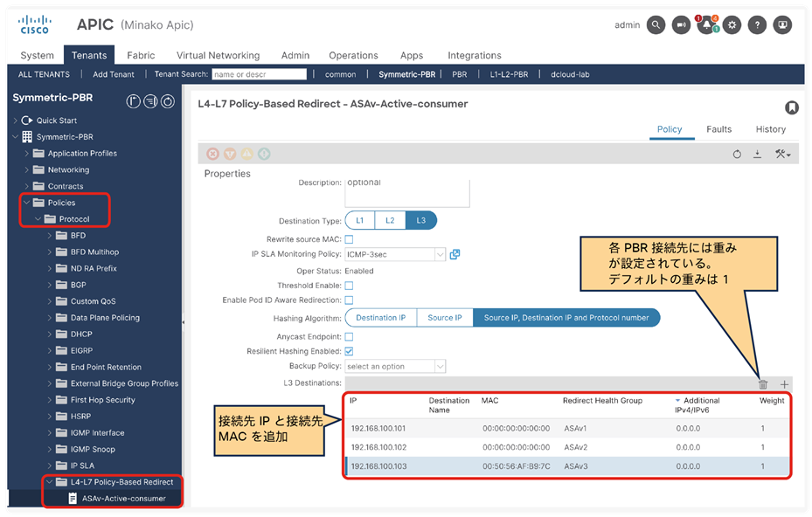Click the bookmark icon beside page title
This screenshot has height=517, width=812.
click(x=791, y=107)
